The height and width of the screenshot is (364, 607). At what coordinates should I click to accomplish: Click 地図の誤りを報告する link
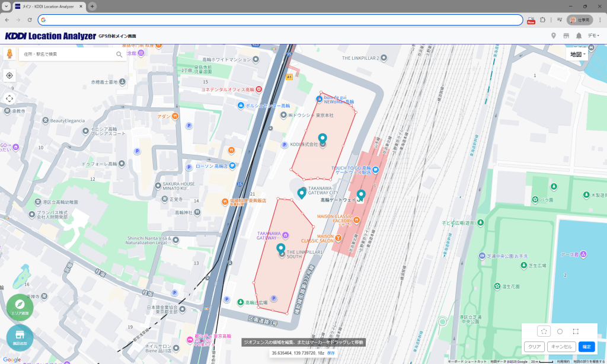[x=590, y=361]
